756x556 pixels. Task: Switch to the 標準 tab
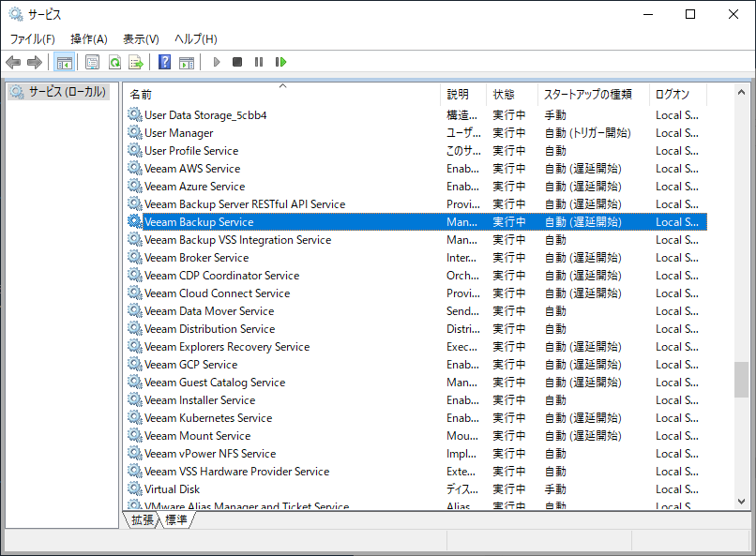tap(176, 519)
